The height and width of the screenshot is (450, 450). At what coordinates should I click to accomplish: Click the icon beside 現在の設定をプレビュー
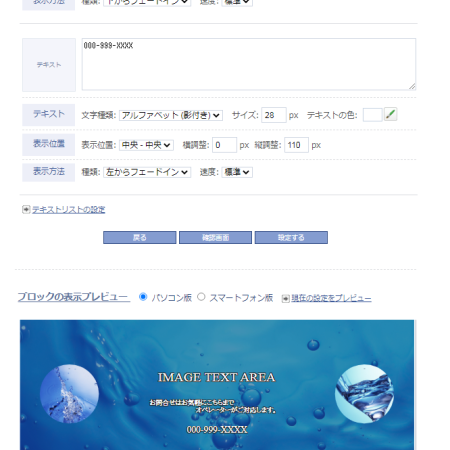pos(285,298)
